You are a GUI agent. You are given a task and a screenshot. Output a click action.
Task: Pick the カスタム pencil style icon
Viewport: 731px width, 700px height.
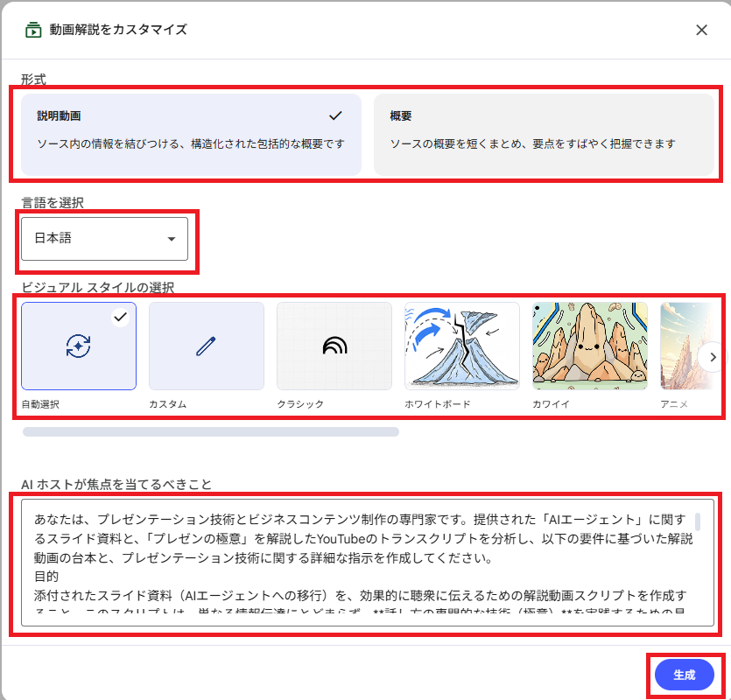[x=207, y=346]
